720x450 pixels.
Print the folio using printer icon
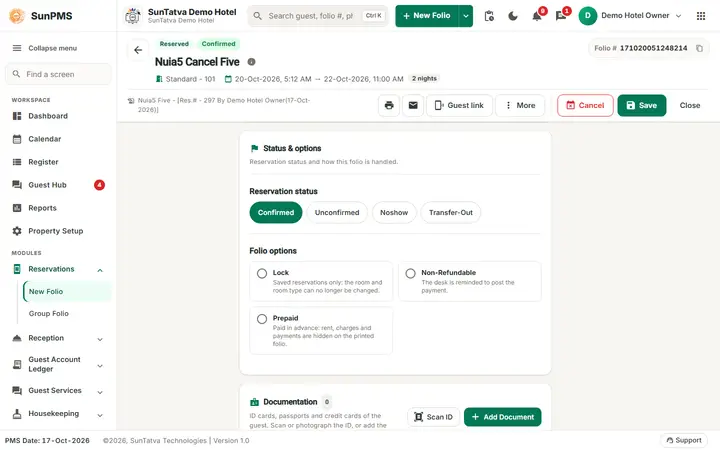pyautogui.click(x=389, y=105)
